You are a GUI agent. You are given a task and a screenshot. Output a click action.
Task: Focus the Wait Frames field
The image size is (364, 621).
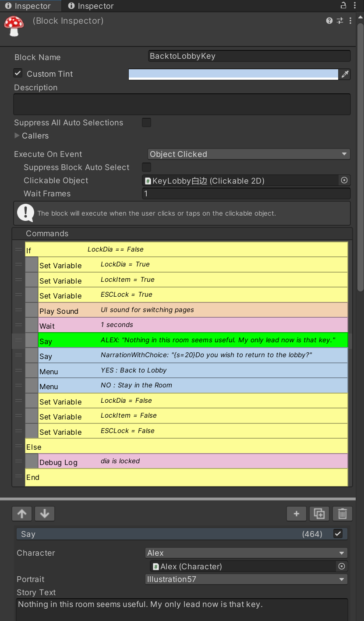(247, 194)
